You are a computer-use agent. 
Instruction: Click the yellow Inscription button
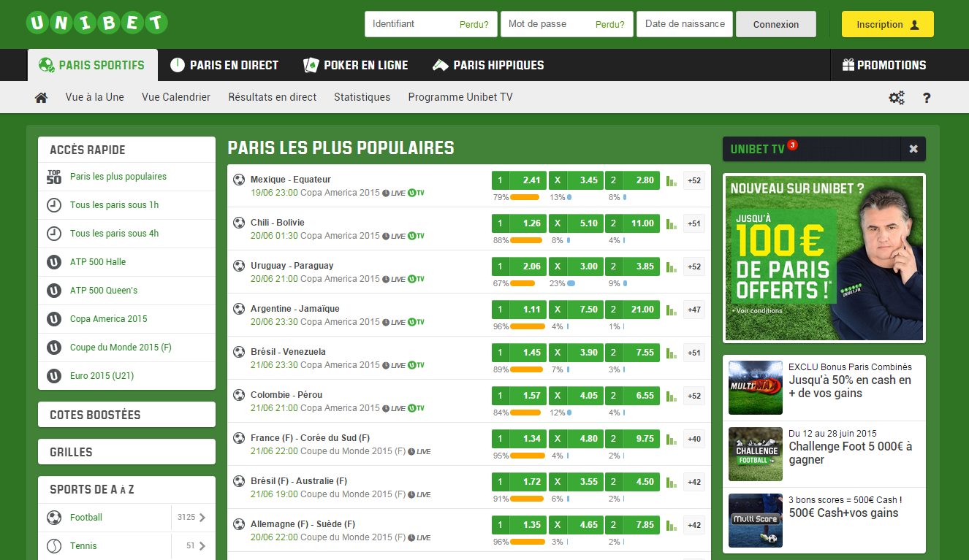(x=888, y=24)
